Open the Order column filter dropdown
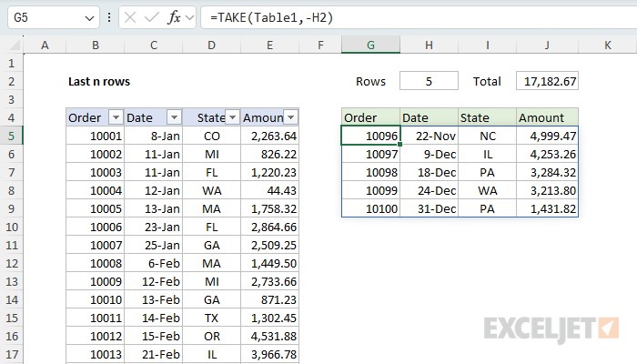The image size is (637, 364). (x=116, y=117)
